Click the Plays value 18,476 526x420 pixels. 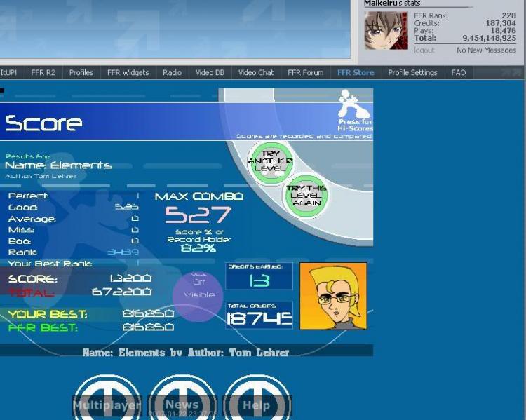click(x=503, y=31)
